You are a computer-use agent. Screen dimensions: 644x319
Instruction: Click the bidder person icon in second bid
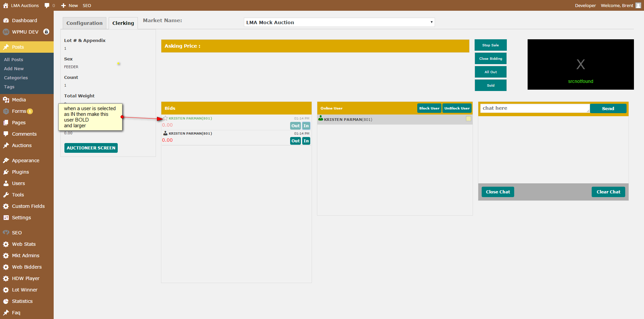(165, 133)
